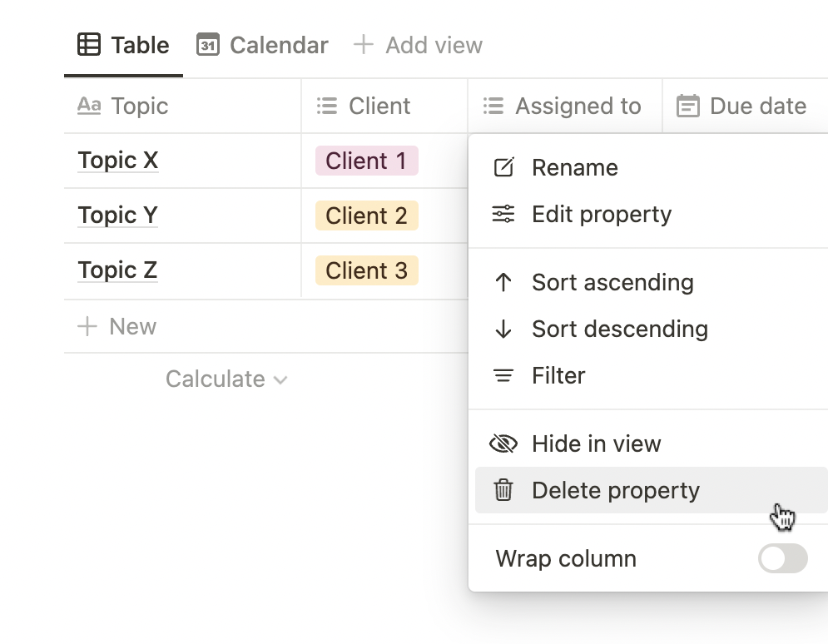
Task: Click the Filter lines icon
Action: coord(503,376)
